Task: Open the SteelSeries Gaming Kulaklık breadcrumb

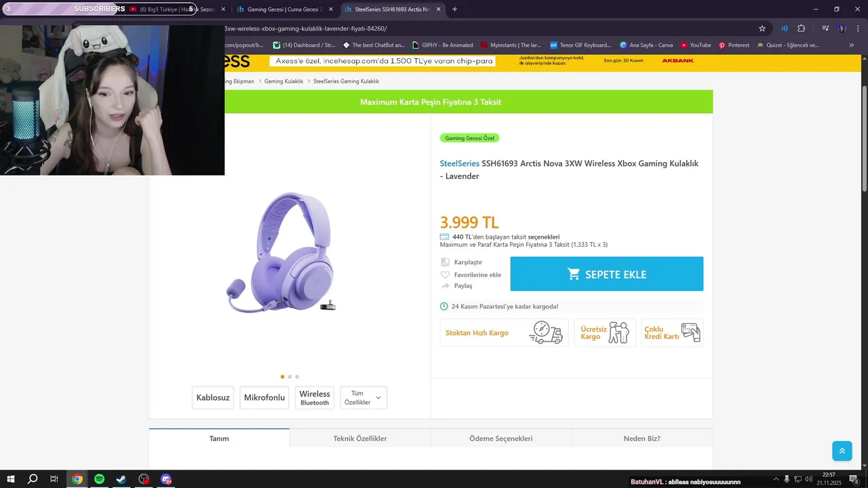Action: [346, 81]
